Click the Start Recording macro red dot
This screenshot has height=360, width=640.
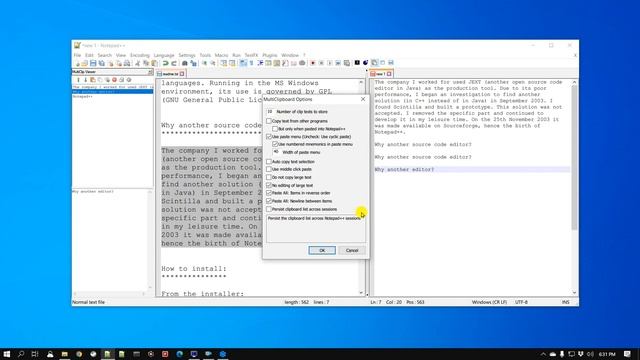[x=313, y=63]
